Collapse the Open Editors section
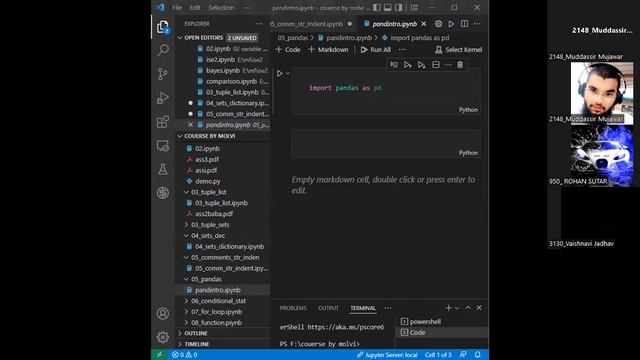 pyautogui.click(x=180, y=38)
